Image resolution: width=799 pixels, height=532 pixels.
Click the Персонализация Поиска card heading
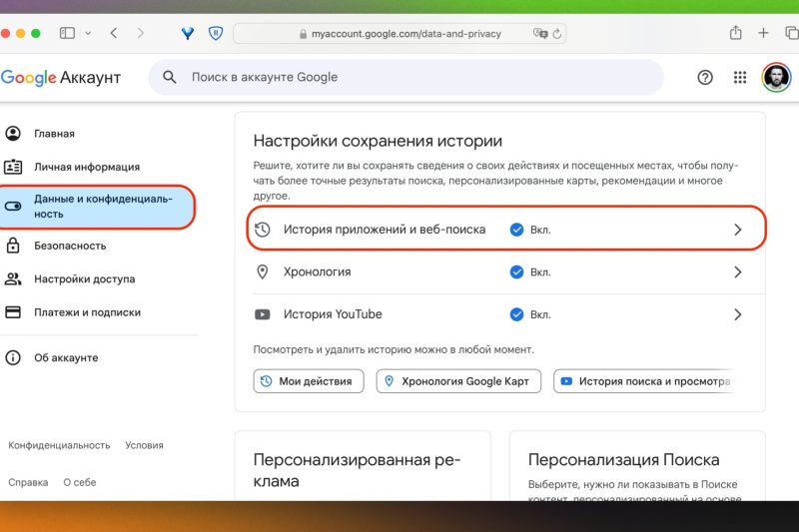623,460
